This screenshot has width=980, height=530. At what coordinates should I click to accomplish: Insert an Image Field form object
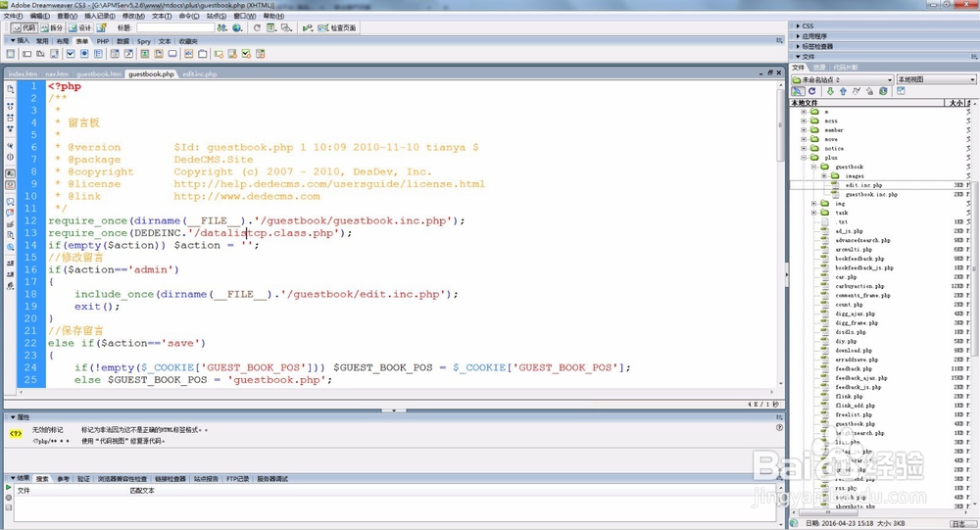tap(144, 55)
